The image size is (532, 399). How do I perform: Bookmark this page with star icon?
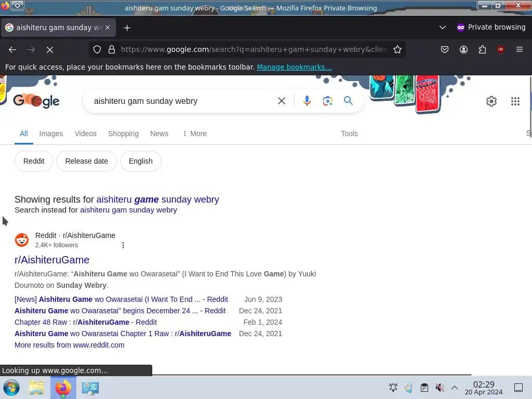pos(397,49)
